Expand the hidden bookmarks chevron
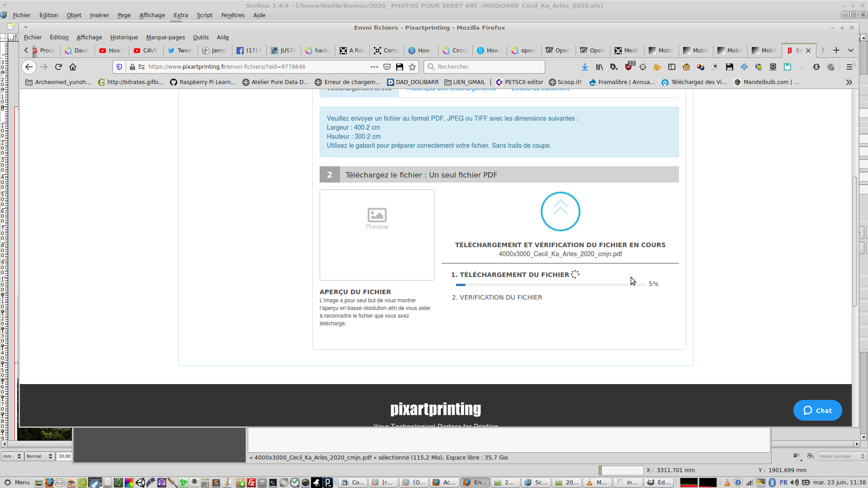The width and height of the screenshot is (868, 488). (x=849, y=82)
